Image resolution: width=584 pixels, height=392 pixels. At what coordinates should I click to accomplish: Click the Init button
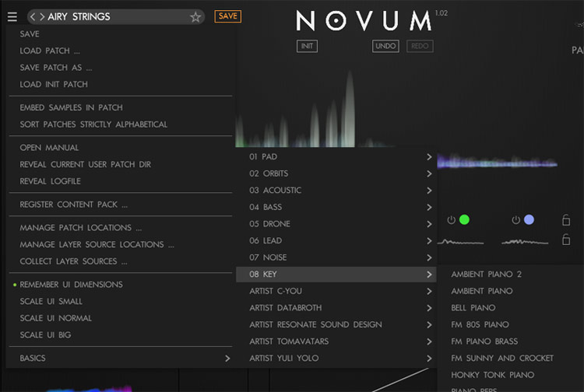click(x=307, y=46)
